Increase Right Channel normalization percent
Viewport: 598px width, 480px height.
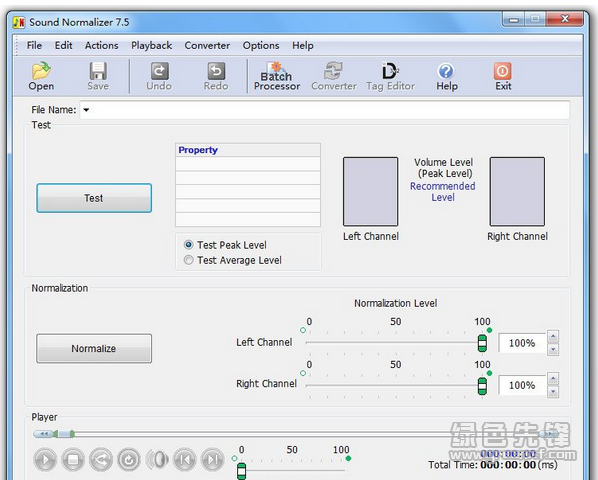(x=553, y=379)
